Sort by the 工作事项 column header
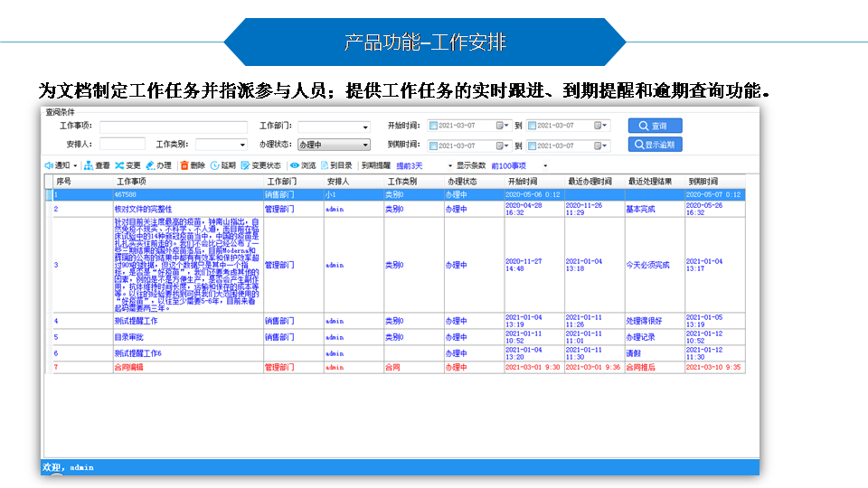This screenshot has height=488, width=868. tap(188, 182)
